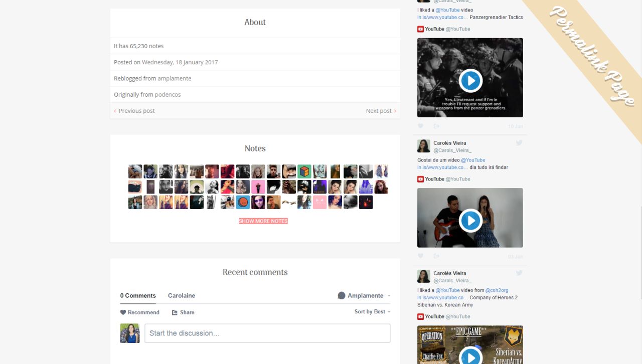Viewport: 642px width, 364px height.
Task: Click @YouTube mention in 'Gostei de um vídeo' tweet
Action: (473, 160)
